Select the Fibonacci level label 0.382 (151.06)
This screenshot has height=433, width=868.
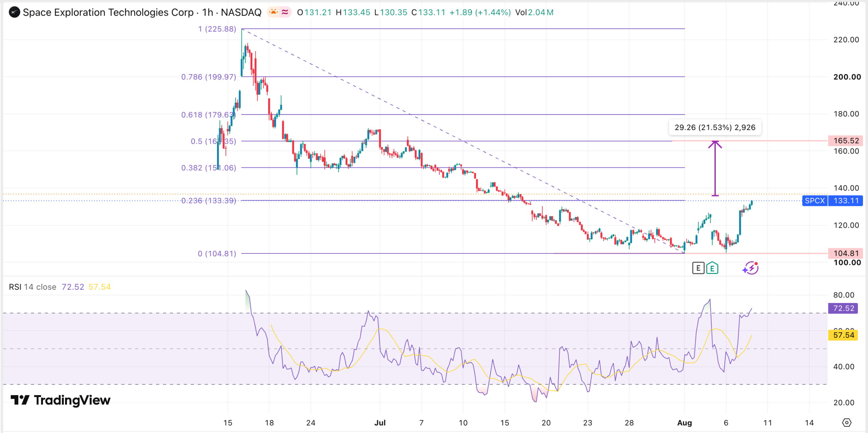pos(209,168)
